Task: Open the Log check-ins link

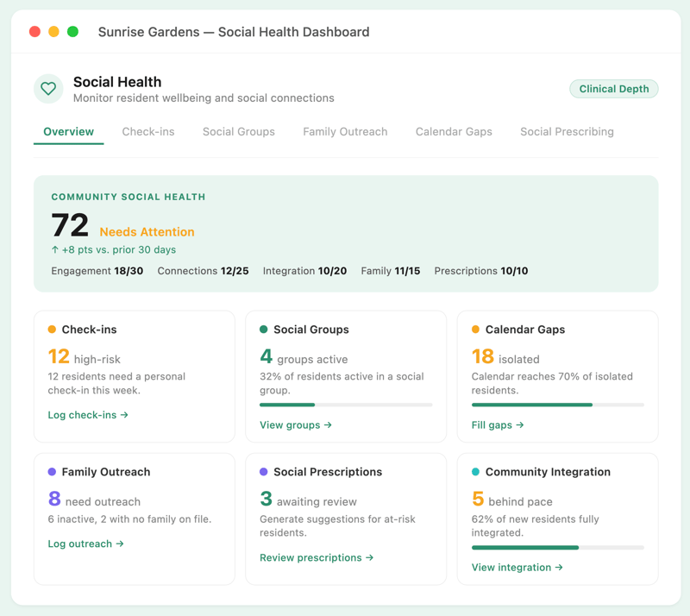Action: (x=88, y=415)
